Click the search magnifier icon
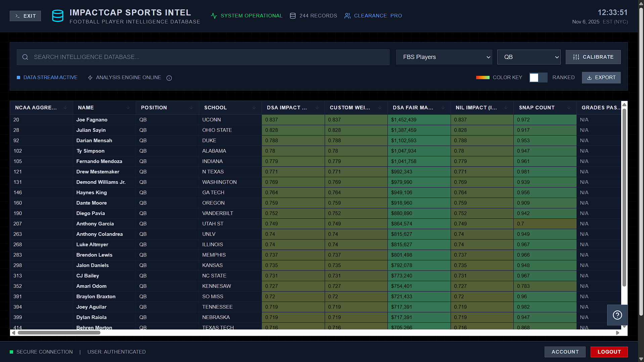The height and width of the screenshot is (362, 644). 25,57
